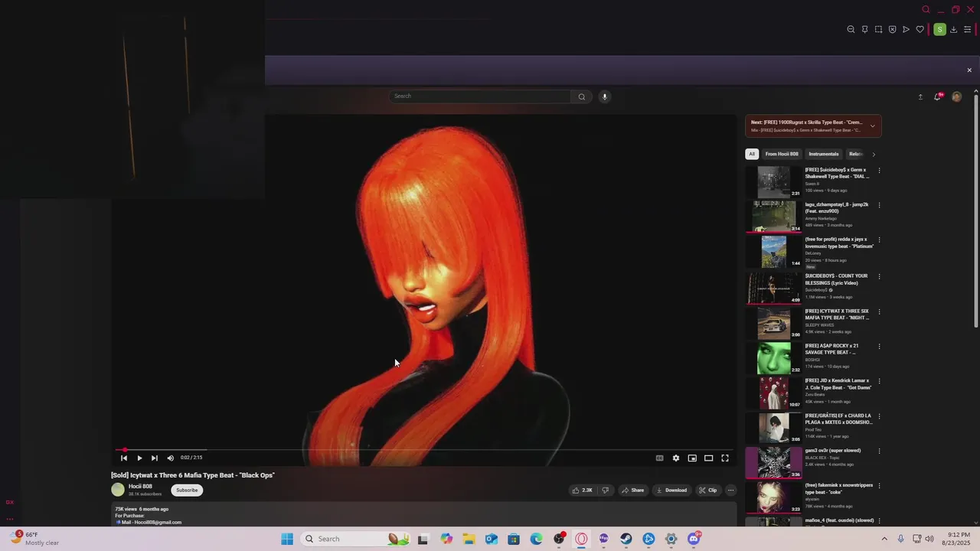Open Discord from the taskbar
The height and width of the screenshot is (551, 980).
694,539
